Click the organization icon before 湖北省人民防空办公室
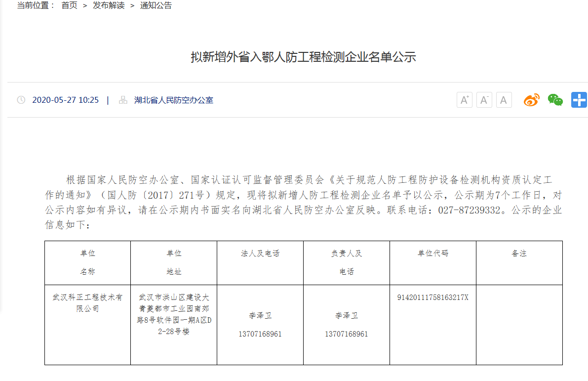This screenshot has width=588, height=381. pos(123,100)
